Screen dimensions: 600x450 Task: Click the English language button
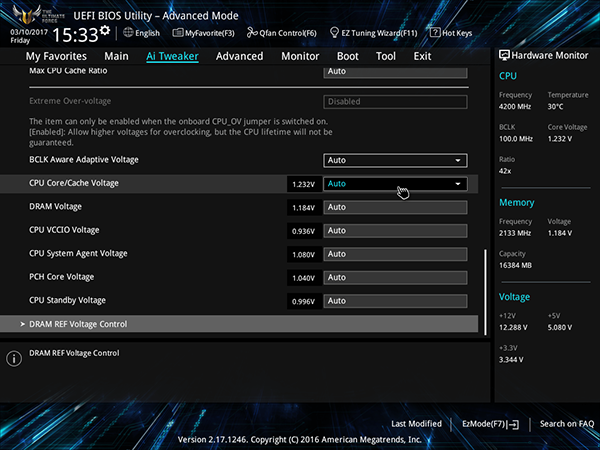[142, 33]
